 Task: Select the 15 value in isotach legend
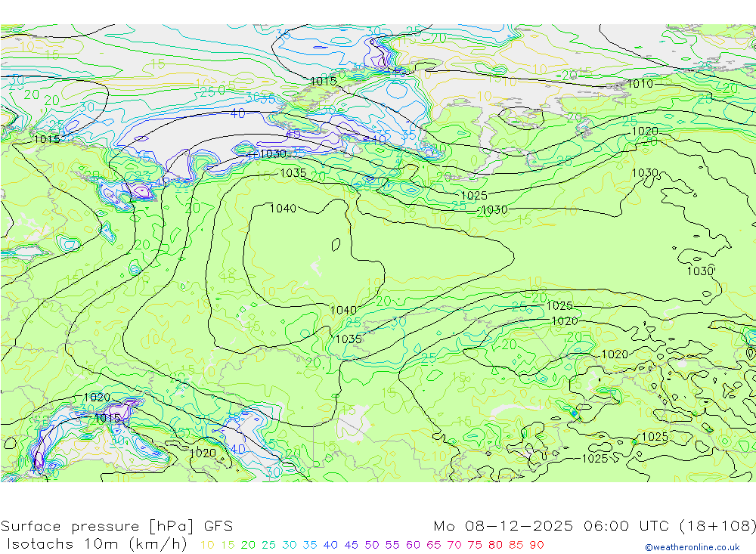coord(228,546)
